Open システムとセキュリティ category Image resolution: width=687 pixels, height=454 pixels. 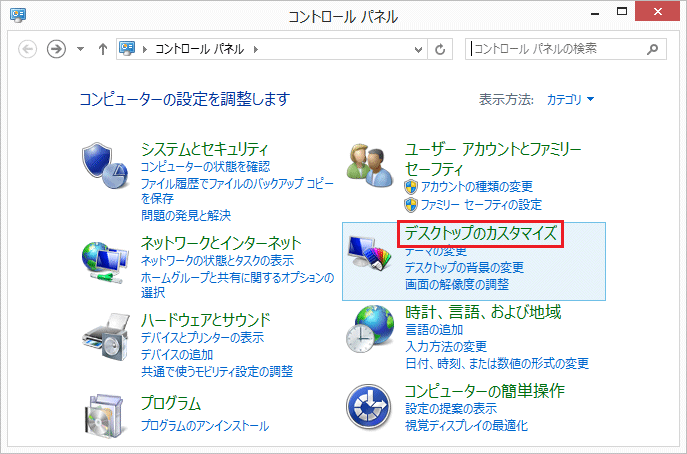[x=204, y=149]
